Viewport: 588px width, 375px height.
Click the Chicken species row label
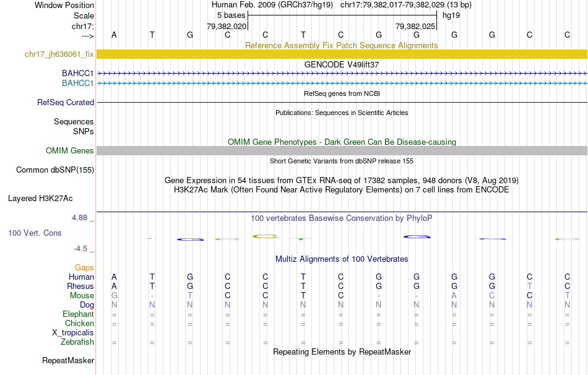click(79, 323)
